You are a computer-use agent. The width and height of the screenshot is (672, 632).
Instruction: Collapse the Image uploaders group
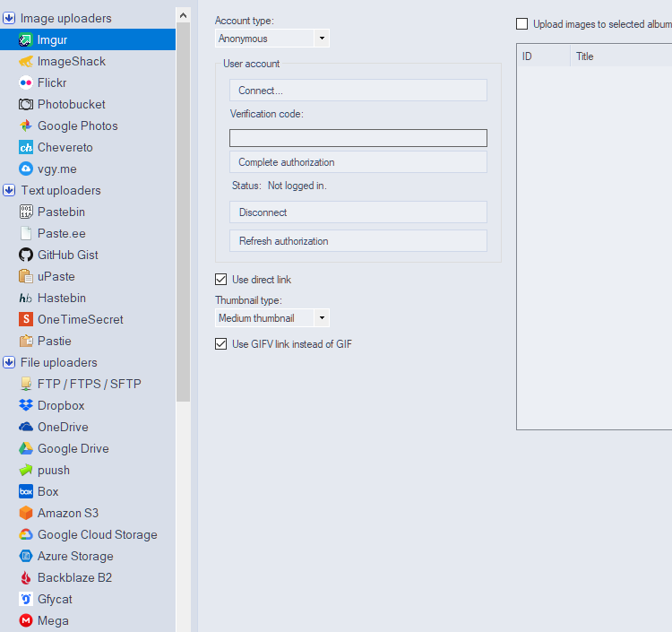[x=9, y=18]
